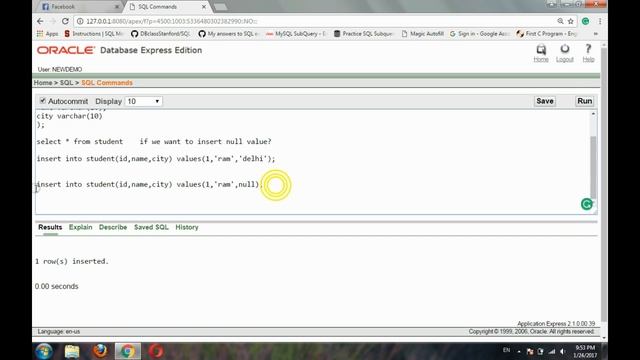Go to Home breadcrumb link
This screenshot has height=360, width=640.
pyautogui.click(x=43, y=83)
